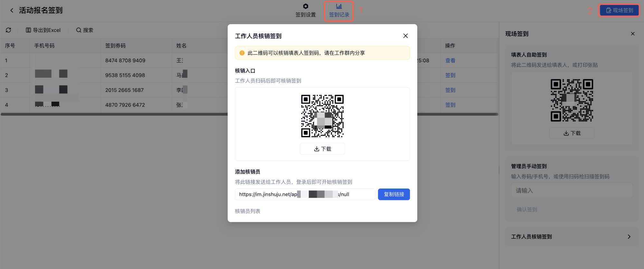Download the 核销入口 QR code
The width and height of the screenshot is (644, 269).
click(x=322, y=149)
